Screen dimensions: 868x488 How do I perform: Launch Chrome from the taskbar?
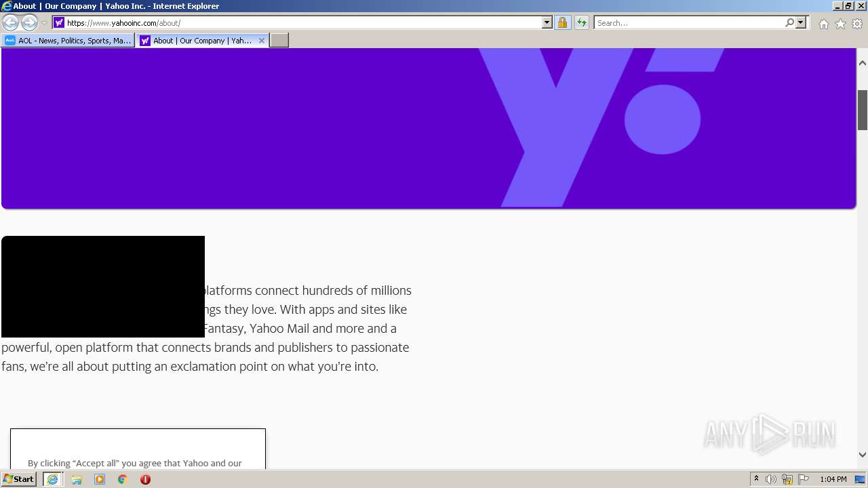123,479
